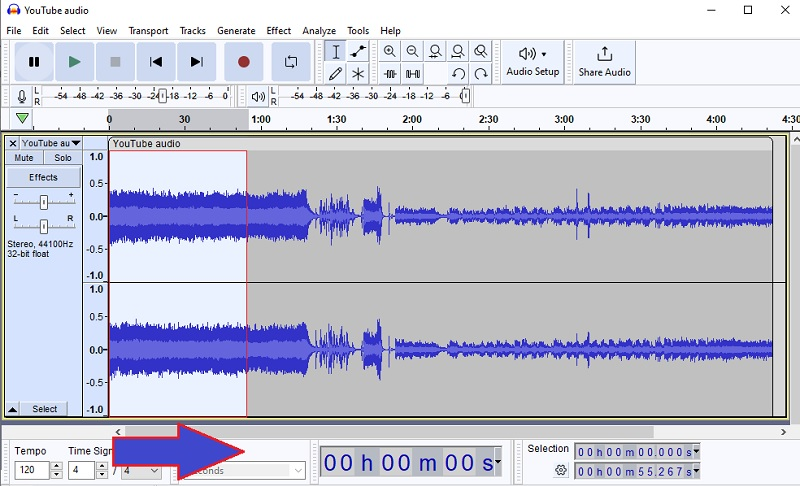Open the Edit menu
800x486 pixels.
(x=40, y=31)
